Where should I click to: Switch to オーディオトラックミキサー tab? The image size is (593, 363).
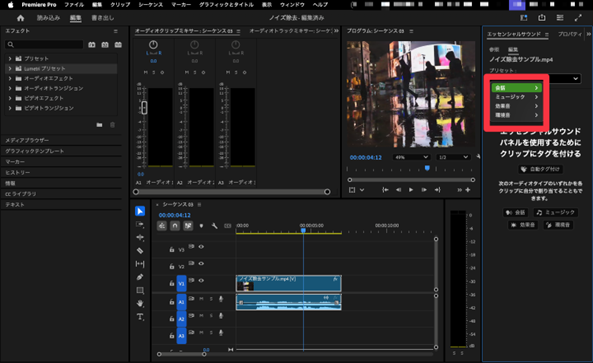[x=290, y=31]
